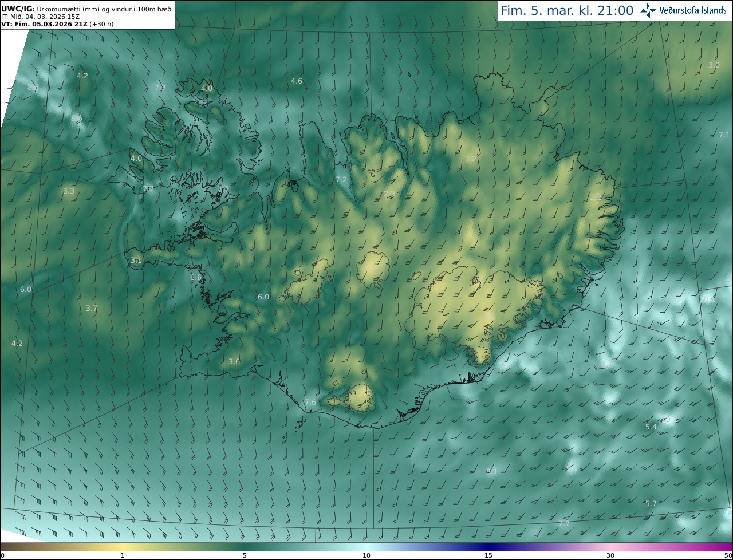Click the 3.1 value on Snæfellsnes peninsula
The image size is (733, 560).
[136, 261]
